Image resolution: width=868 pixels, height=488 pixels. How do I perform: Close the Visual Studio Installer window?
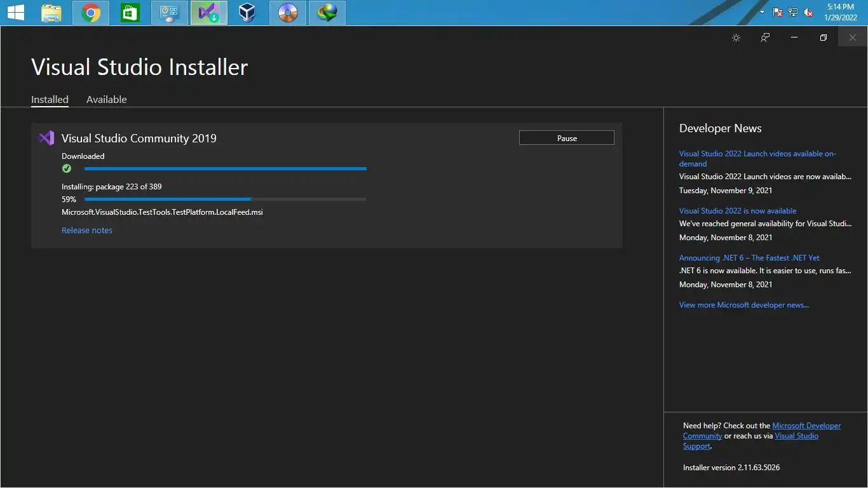853,37
